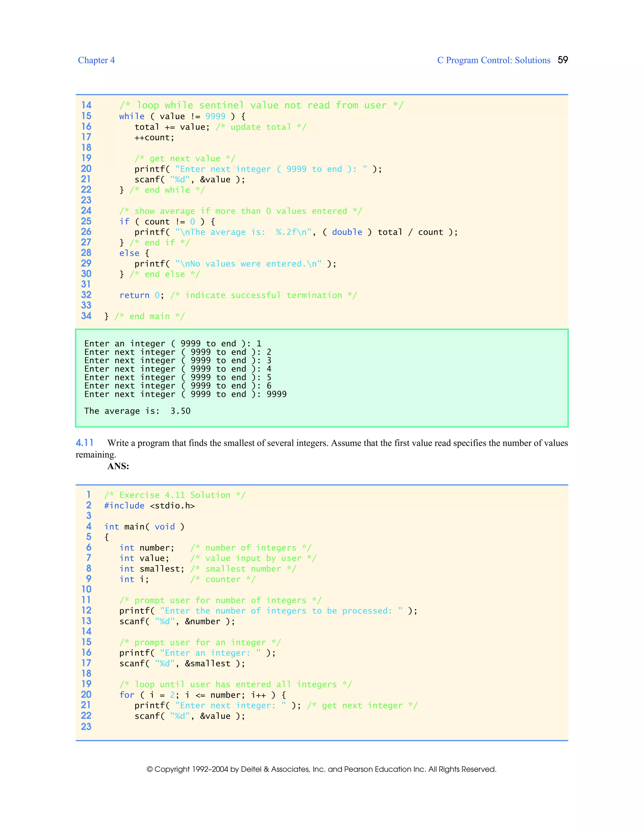
Task: Click the copyright notice by Deitel & Associates
Action: [x=322, y=769]
